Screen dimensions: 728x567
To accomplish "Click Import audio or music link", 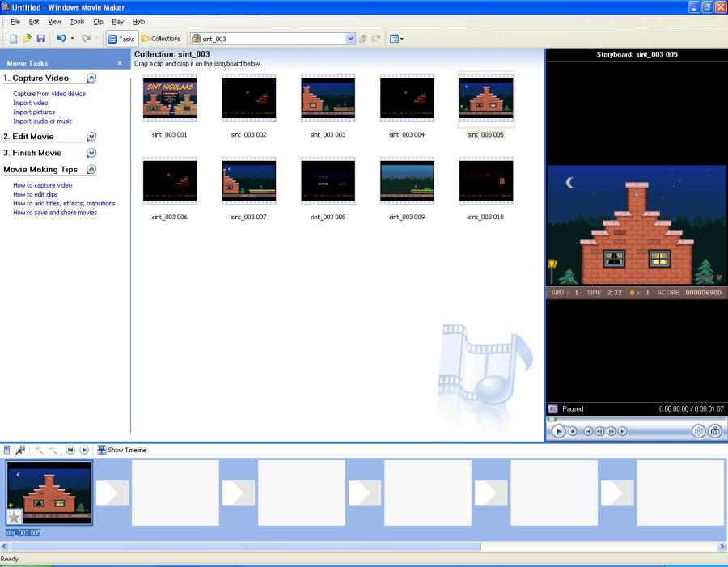I will pyautogui.click(x=43, y=121).
